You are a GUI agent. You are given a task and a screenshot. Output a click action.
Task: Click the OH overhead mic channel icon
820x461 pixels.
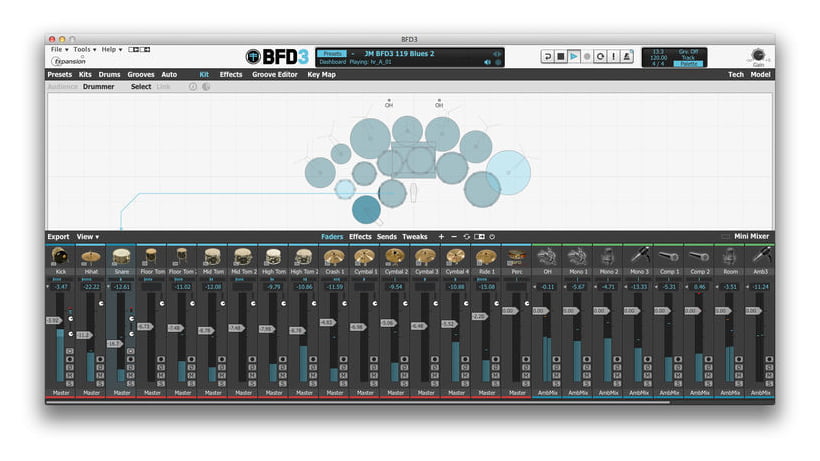547,257
